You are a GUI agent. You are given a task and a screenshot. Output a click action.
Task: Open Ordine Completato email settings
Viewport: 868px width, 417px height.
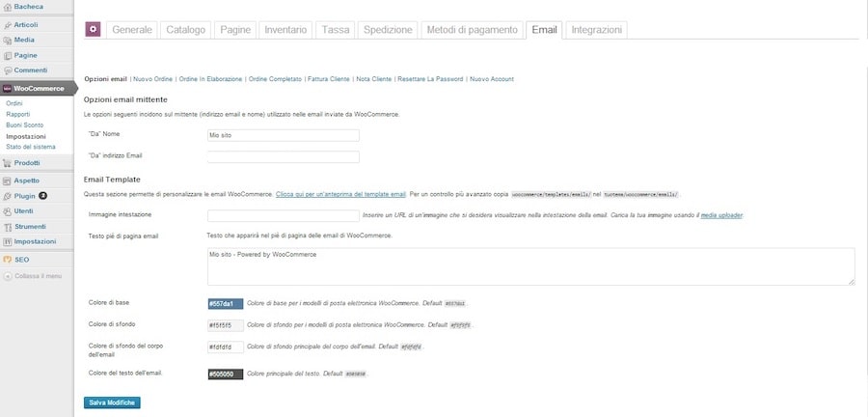[275, 79]
